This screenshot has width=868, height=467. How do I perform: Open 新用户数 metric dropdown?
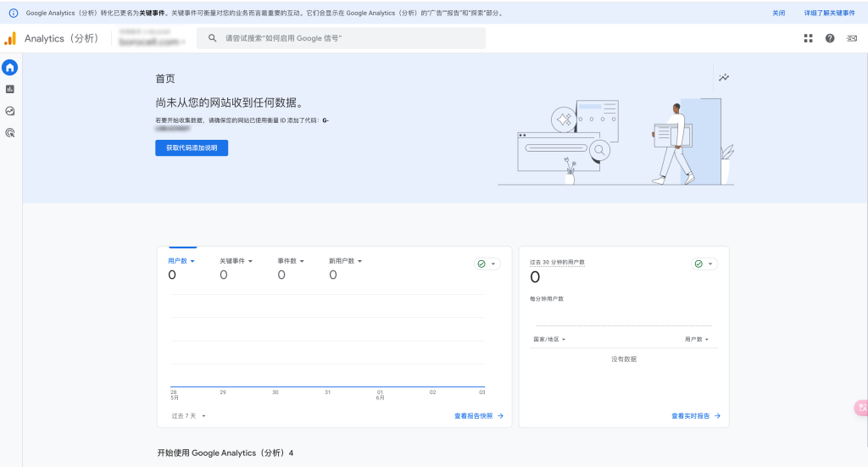pos(346,260)
